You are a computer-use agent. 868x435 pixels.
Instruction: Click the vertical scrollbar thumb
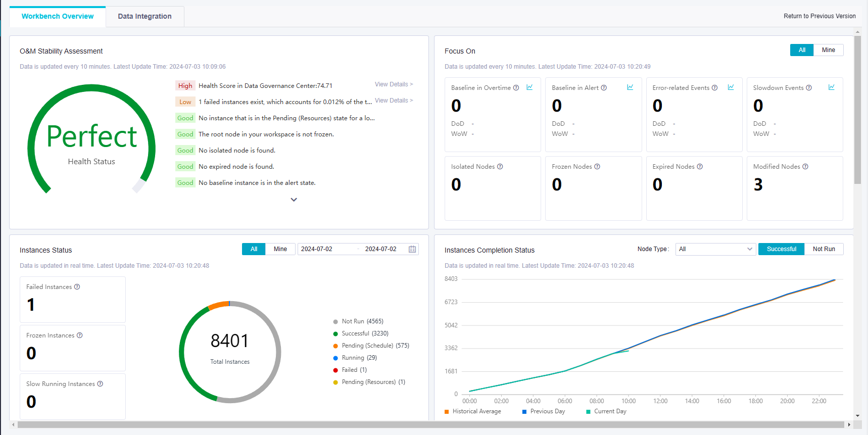(857, 110)
